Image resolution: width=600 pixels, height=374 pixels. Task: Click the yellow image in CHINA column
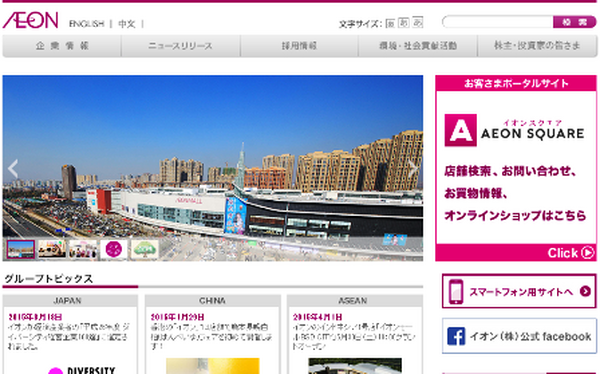pyautogui.click(x=213, y=366)
